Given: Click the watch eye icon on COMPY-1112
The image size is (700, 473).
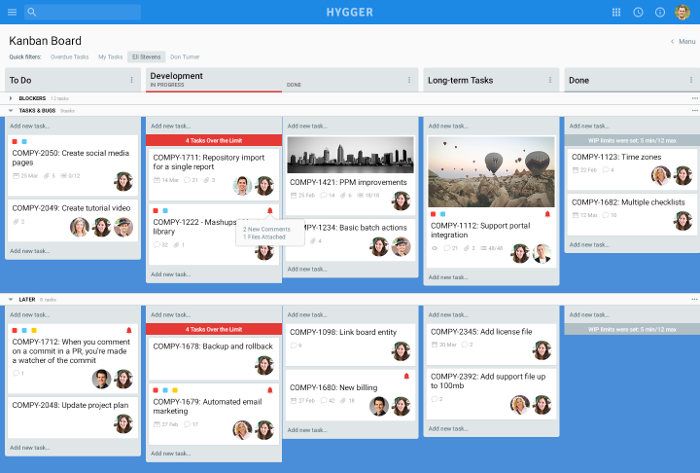Looking at the screenshot, I should pos(434,248).
